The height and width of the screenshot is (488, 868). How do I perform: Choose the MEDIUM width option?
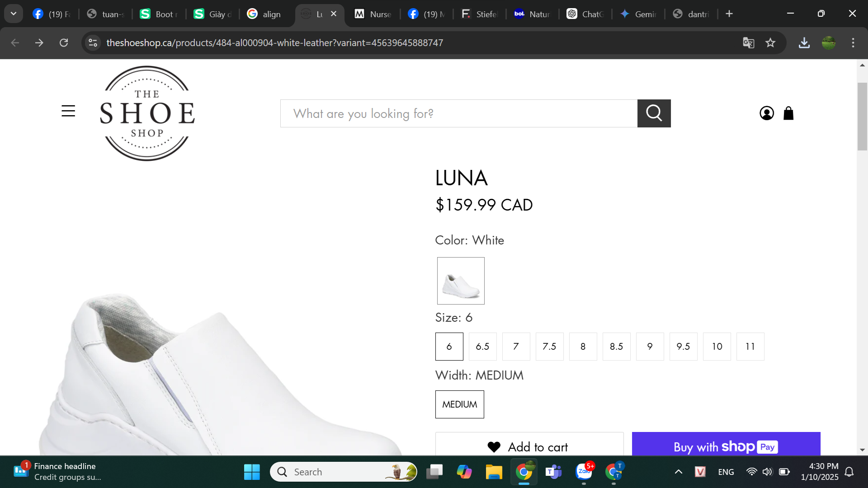(x=459, y=404)
